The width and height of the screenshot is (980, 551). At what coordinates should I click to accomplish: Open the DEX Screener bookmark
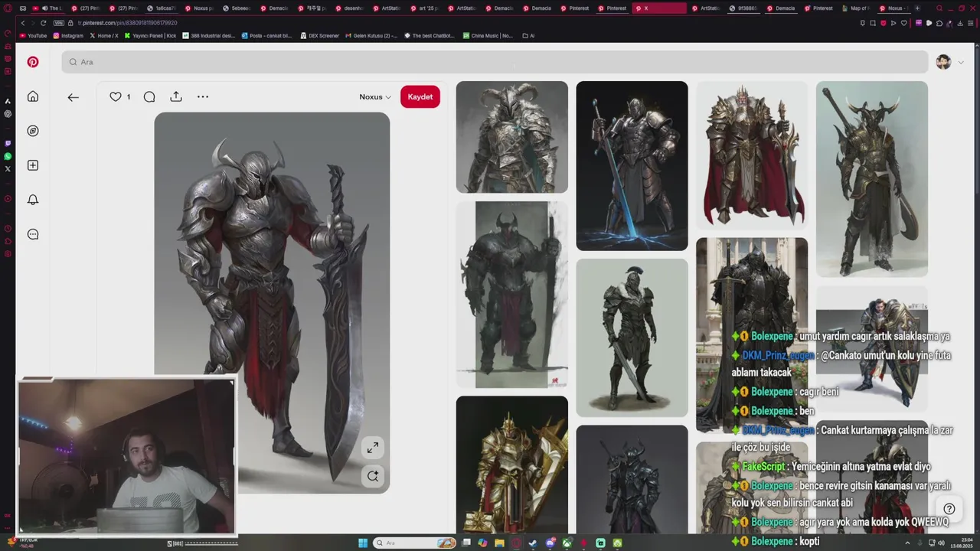pos(319,36)
